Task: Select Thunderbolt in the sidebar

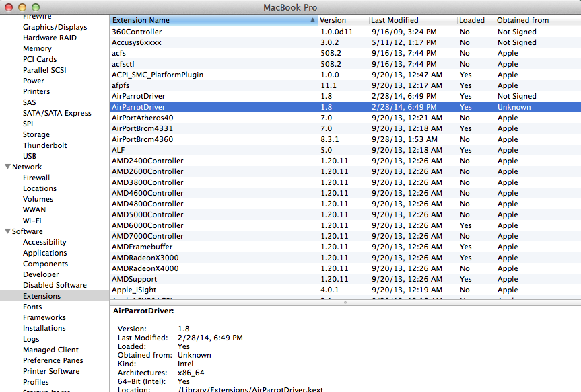Action: [45, 145]
